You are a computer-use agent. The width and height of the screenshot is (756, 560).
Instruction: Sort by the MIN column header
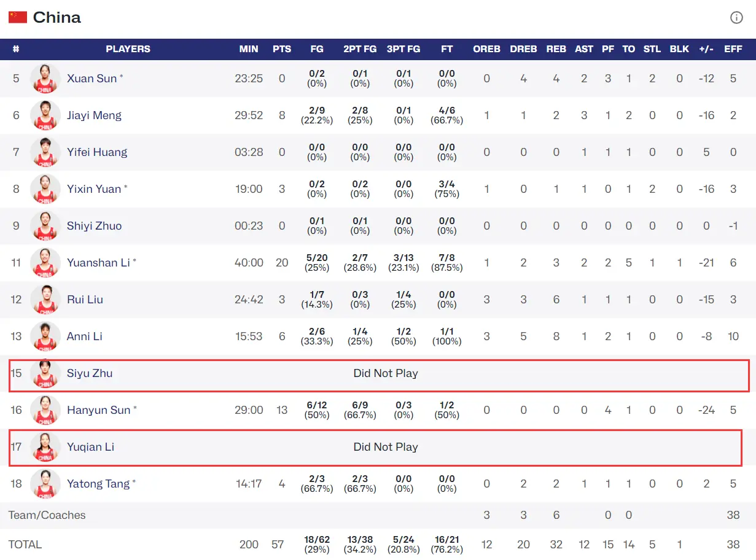click(249, 49)
